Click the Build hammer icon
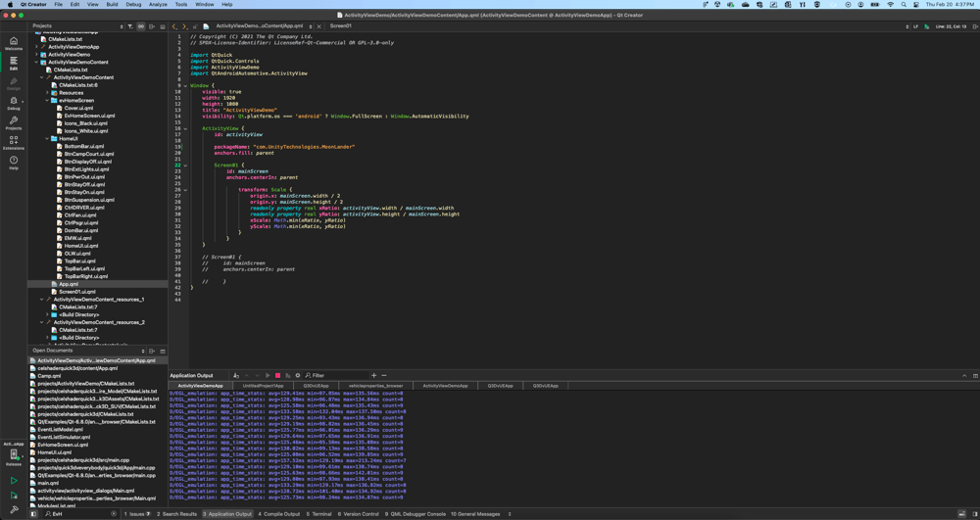This screenshot has width=980, height=520. [x=14, y=509]
